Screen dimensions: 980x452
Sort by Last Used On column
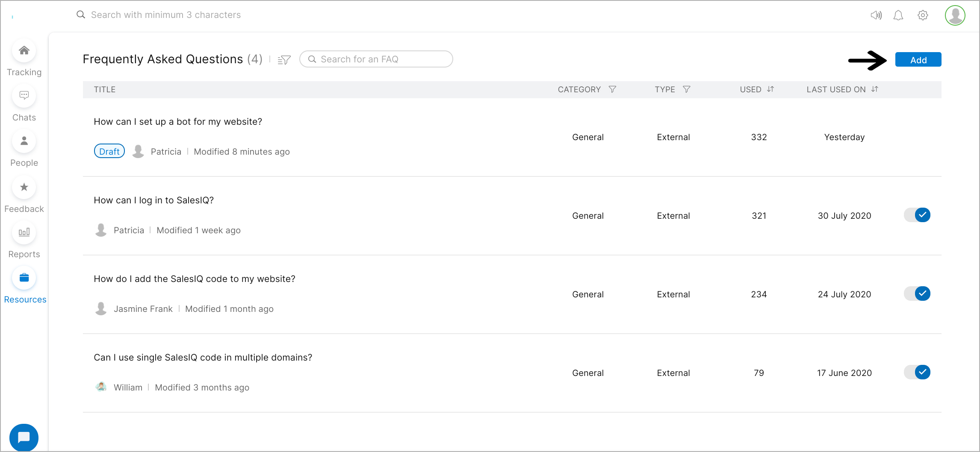[x=875, y=89]
